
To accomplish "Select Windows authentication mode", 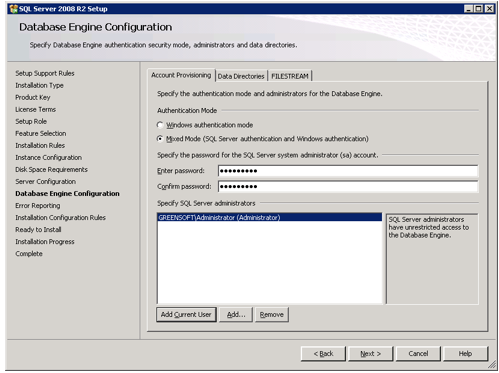I will click(160, 125).
